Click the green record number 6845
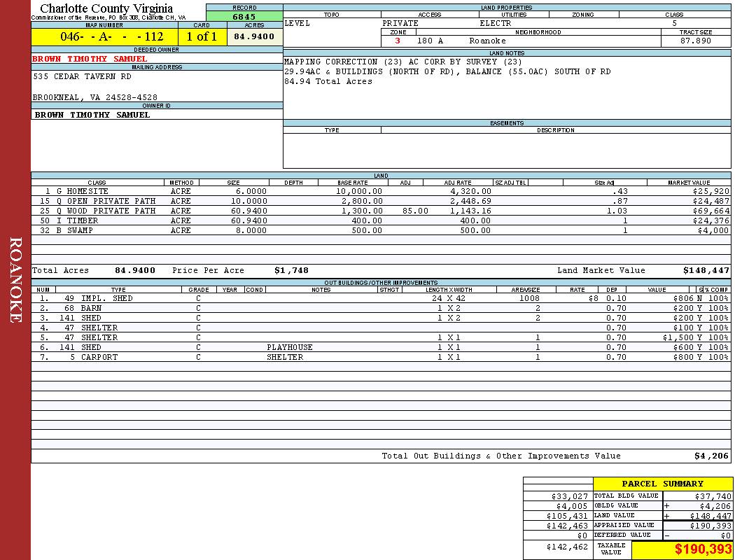The width and height of the screenshot is (735, 560). point(244,16)
